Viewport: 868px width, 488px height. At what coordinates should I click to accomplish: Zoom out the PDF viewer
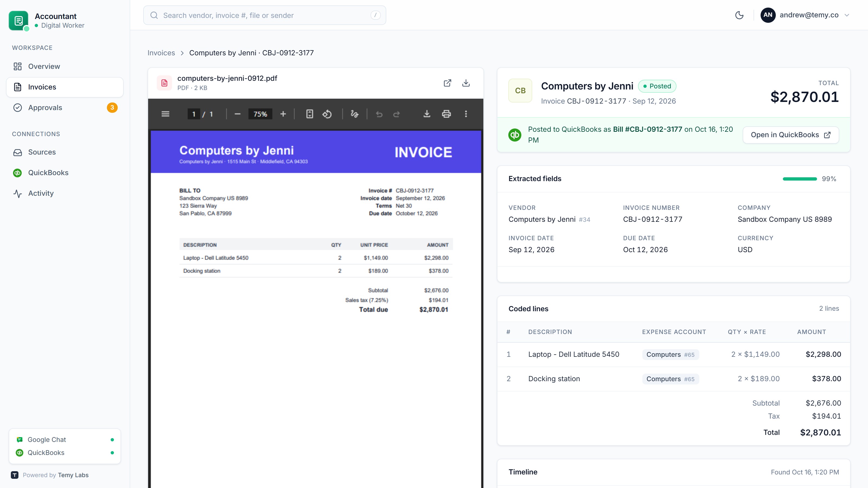238,114
